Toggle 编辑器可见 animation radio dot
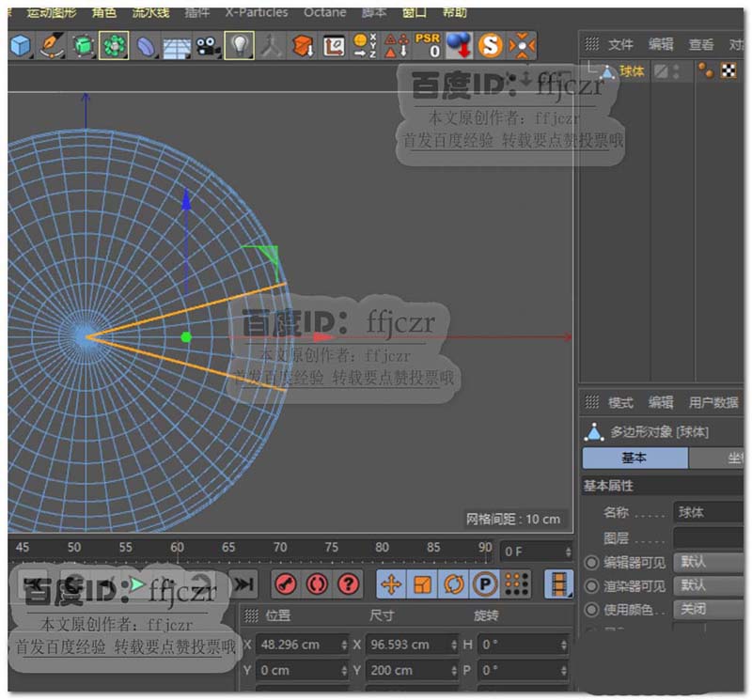 tap(592, 563)
